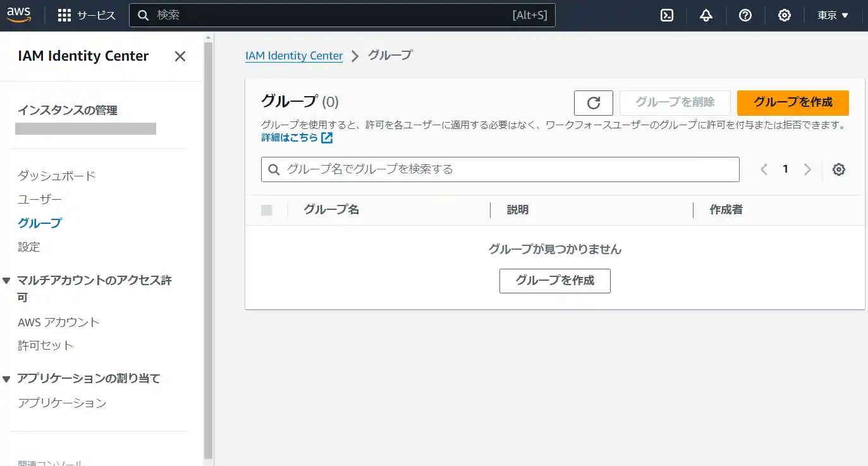Click the group name search field
This screenshot has width=868, height=466.
coord(499,169)
